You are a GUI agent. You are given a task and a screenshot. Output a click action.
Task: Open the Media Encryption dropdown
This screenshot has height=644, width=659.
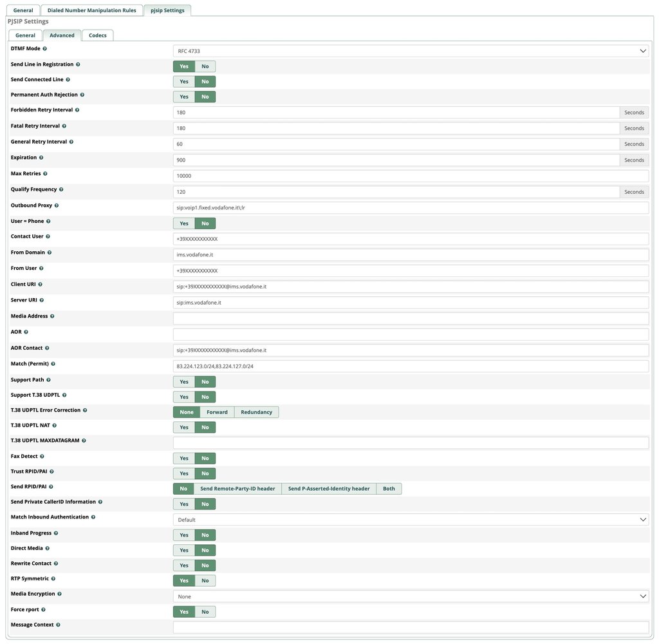(x=411, y=596)
